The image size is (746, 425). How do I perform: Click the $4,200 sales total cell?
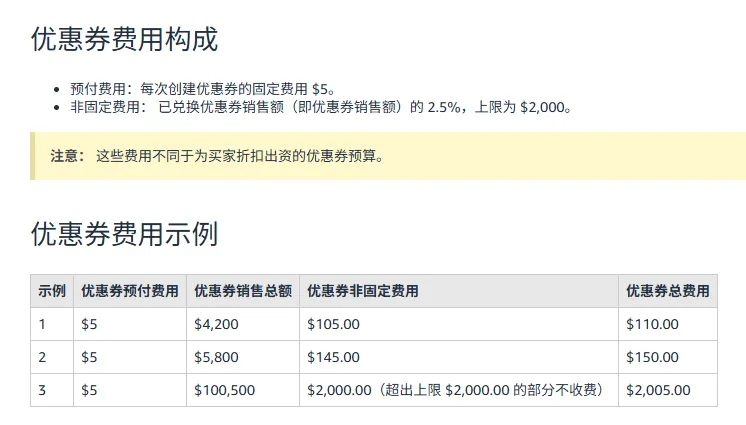pos(215,324)
